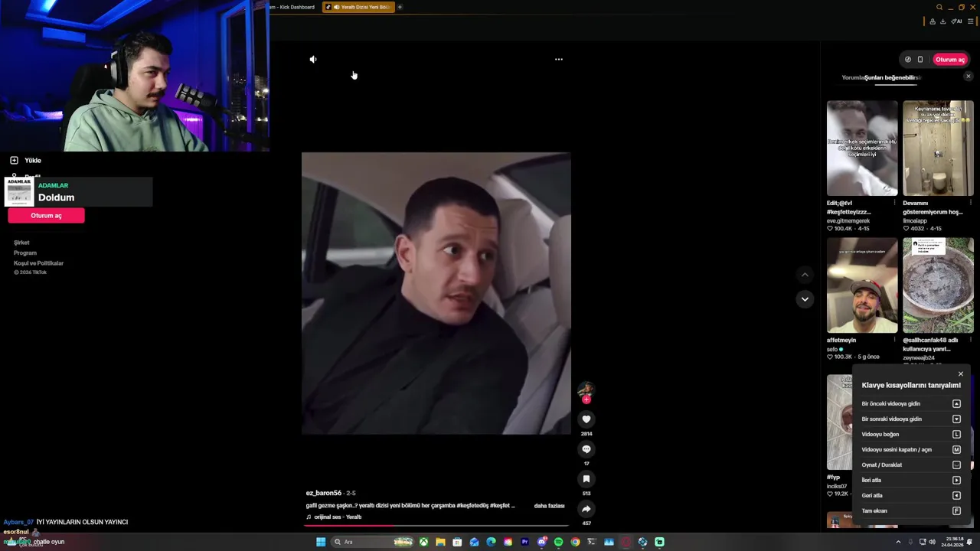The width and height of the screenshot is (980, 551).
Task: Click the L key icon for 'Videoyu beğen'
Action: (956, 435)
